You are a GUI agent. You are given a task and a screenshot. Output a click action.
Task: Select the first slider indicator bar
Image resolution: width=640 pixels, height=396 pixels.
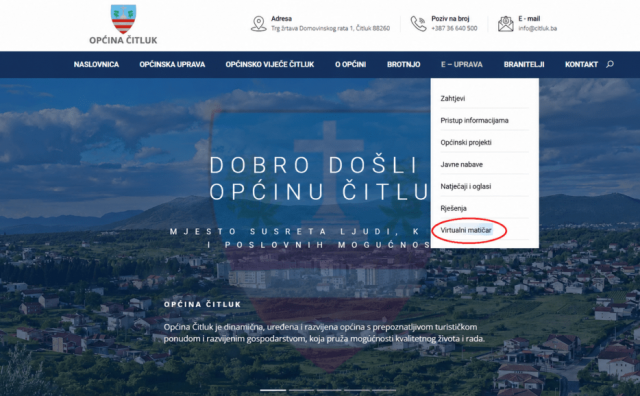[273, 390]
